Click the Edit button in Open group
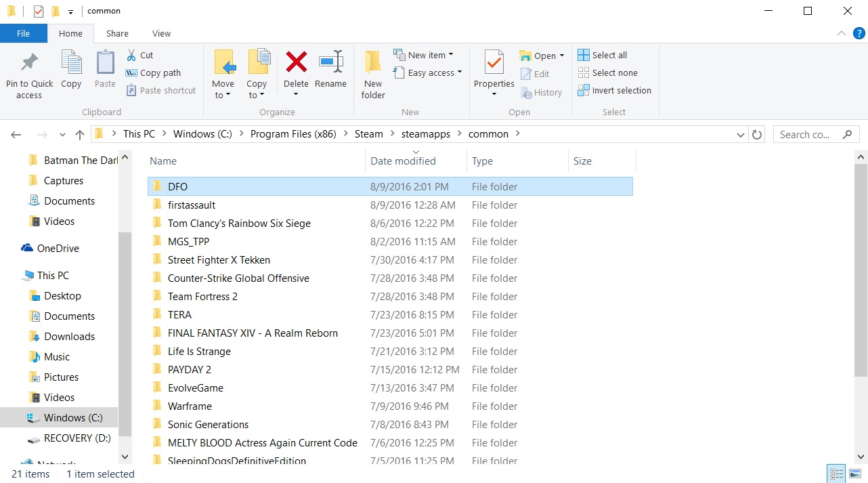Screen dimensions: 868x483 [x=535, y=74]
